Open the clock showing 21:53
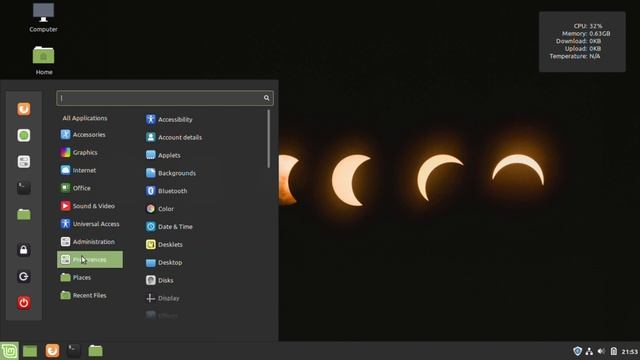The height and width of the screenshot is (360, 640). (x=629, y=351)
